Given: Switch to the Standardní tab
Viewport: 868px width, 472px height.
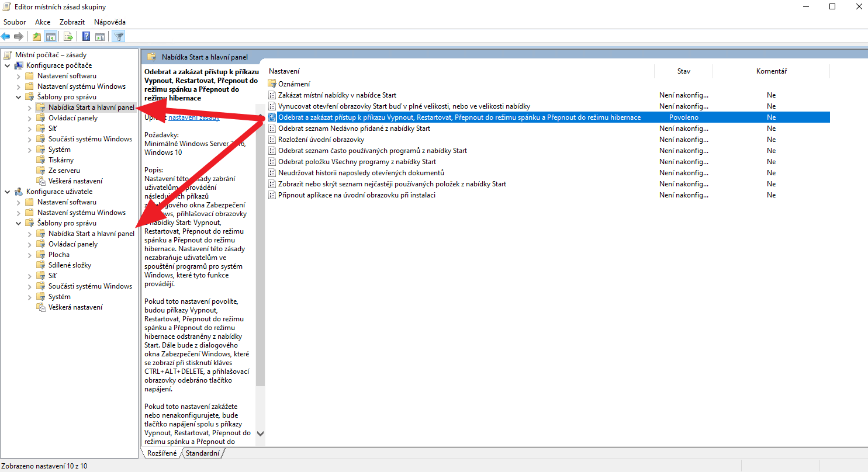Looking at the screenshot, I should 203,453.
